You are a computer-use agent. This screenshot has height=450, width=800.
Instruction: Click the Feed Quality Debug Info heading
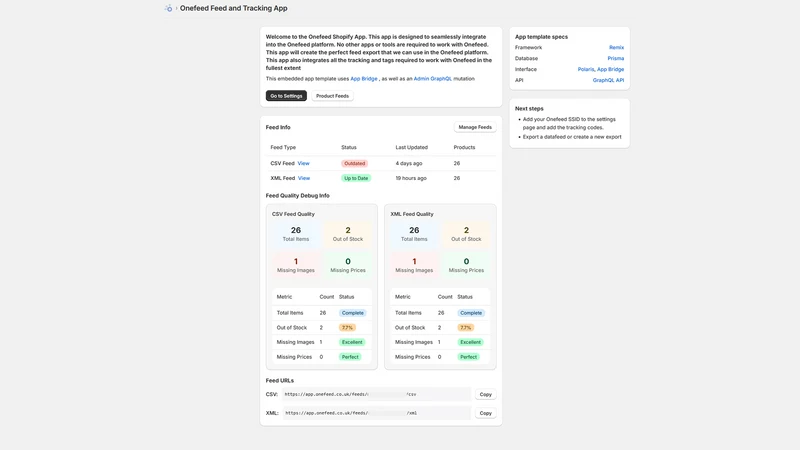click(x=297, y=195)
